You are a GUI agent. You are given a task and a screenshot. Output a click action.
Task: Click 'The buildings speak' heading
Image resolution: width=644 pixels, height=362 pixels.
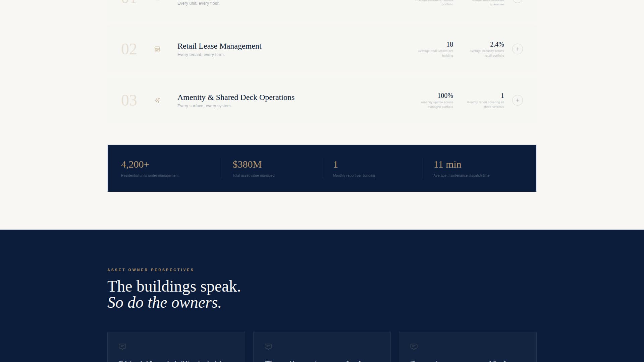(174, 287)
